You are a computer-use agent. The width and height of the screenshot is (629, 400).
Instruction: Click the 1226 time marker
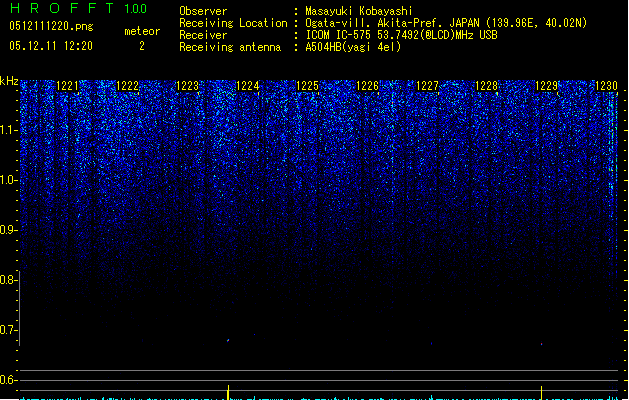pos(367,86)
